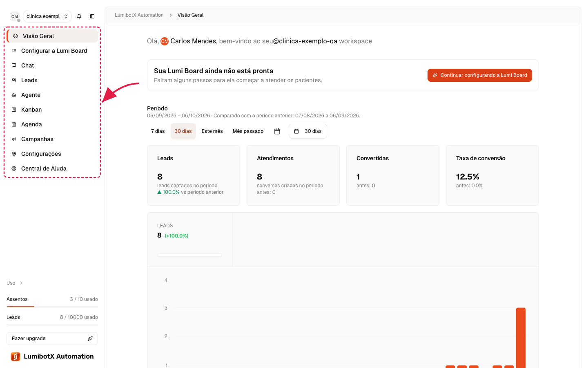The height and width of the screenshot is (368, 588).
Task: Click the LumibotX Automation logo
Action: (x=16, y=357)
